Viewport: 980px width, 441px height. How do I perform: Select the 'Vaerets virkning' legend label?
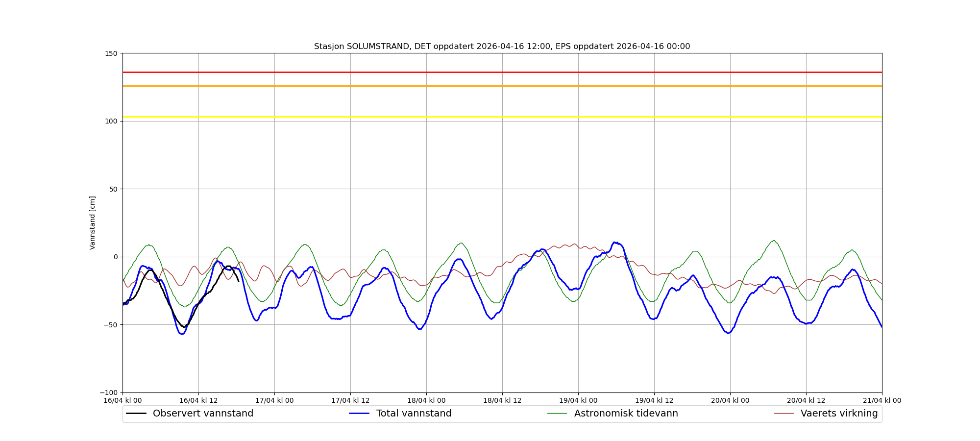click(839, 414)
